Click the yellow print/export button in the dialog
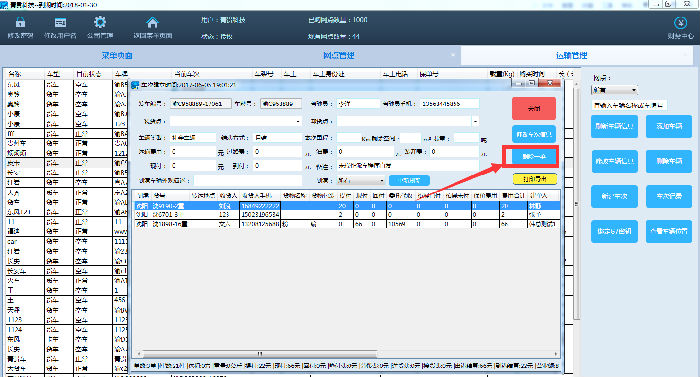The width and height of the screenshot is (700, 377). click(535, 179)
